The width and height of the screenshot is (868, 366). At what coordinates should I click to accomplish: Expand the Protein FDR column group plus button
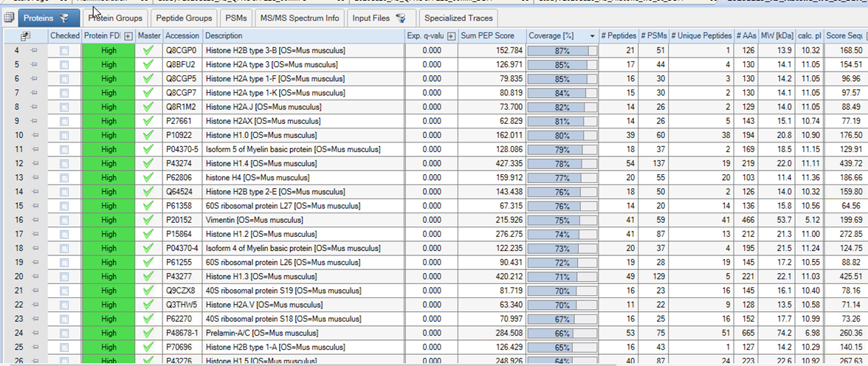[128, 36]
